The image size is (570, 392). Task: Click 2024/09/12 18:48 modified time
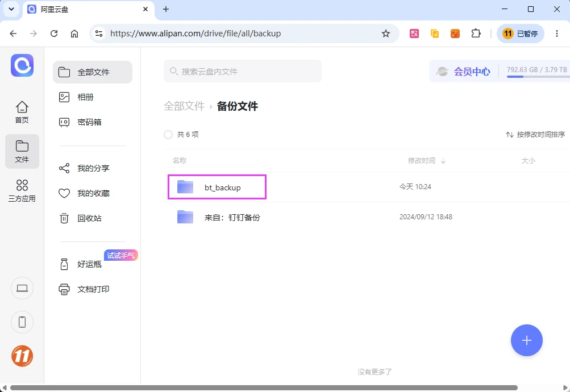[426, 217]
